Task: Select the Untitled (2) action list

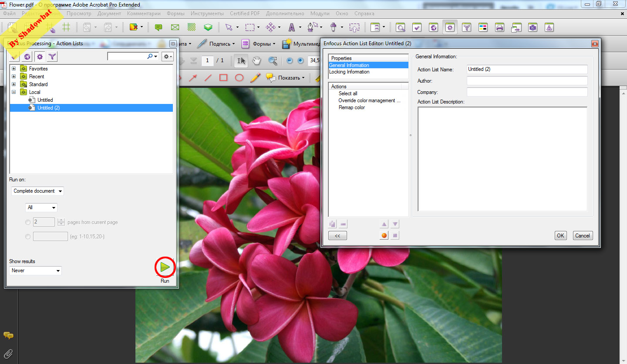Action: [91, 108]
